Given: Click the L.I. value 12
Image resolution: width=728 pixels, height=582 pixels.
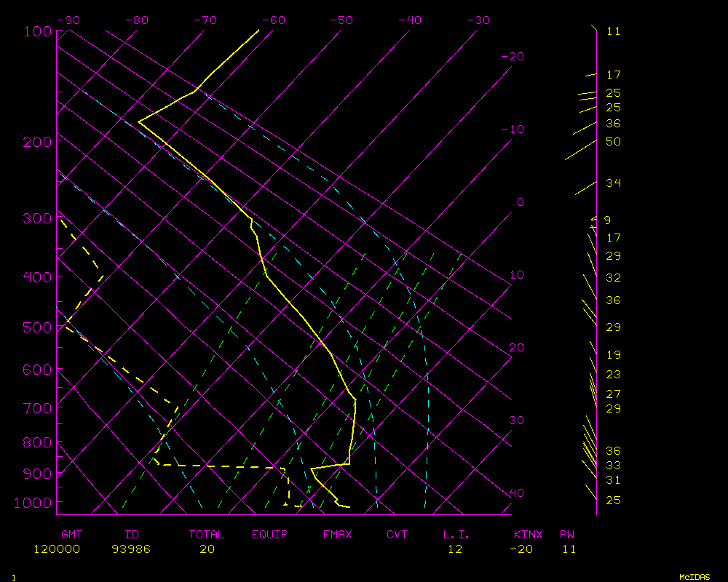Looking at the screenshot, I should tap(455, 549).
